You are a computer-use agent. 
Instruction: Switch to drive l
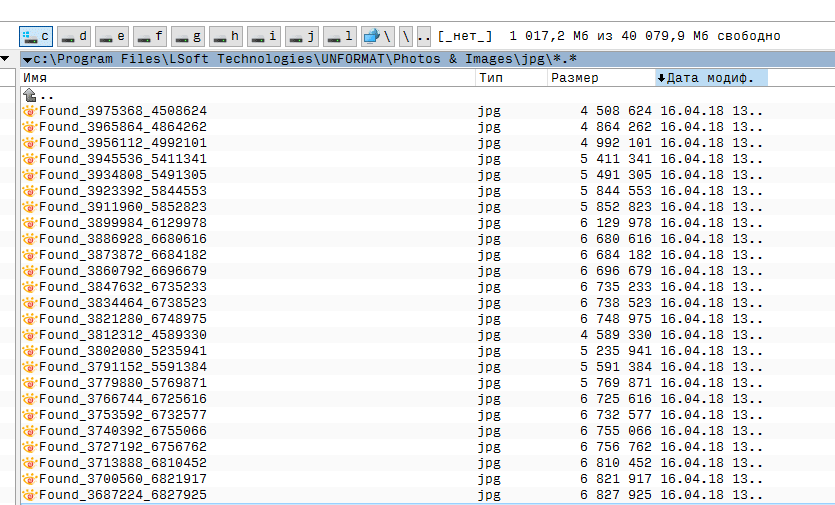pos(340,36)
